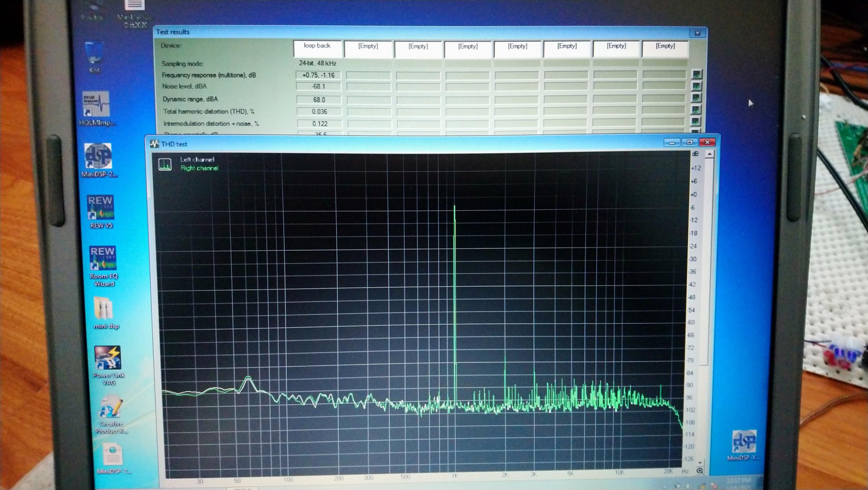Open the Recycle Bin icon labeled Koš
This screenshot has height=490, width=868.
tap(94, 57)
